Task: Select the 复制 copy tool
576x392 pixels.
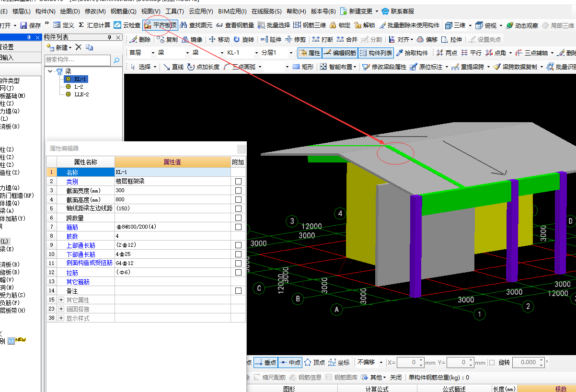Action: pos(167,40)
